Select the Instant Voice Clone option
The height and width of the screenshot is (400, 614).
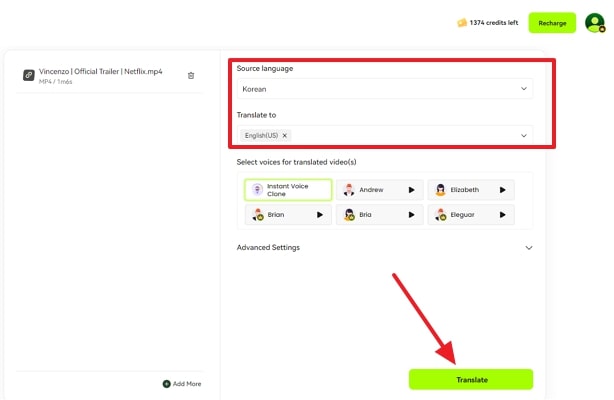(x=288, y=190)
